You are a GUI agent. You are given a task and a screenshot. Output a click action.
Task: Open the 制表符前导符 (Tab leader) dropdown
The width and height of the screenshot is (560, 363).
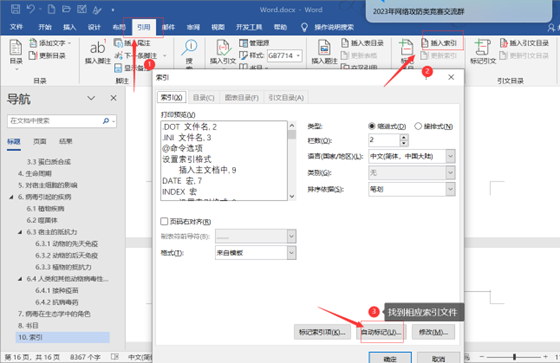pyautogui.click(x=291, y=236)
